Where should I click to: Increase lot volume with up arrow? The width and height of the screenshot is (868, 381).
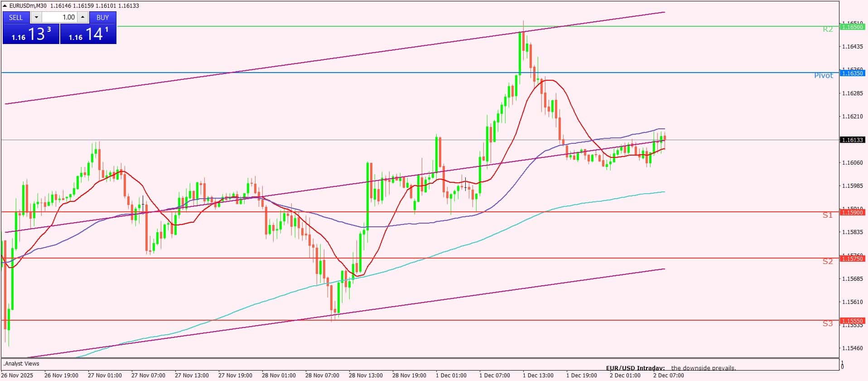coord(82,17)
